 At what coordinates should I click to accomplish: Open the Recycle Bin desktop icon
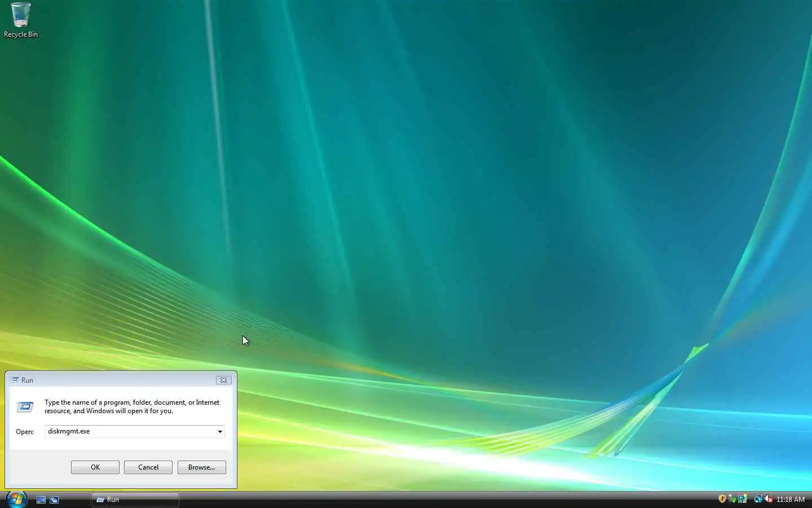(x=21, y=20)
